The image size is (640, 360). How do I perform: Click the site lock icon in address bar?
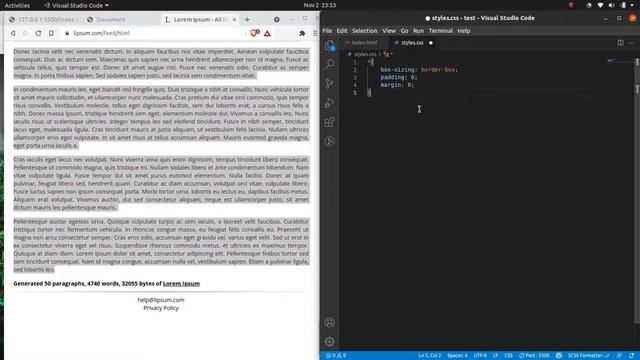click(x=67, y=33)
